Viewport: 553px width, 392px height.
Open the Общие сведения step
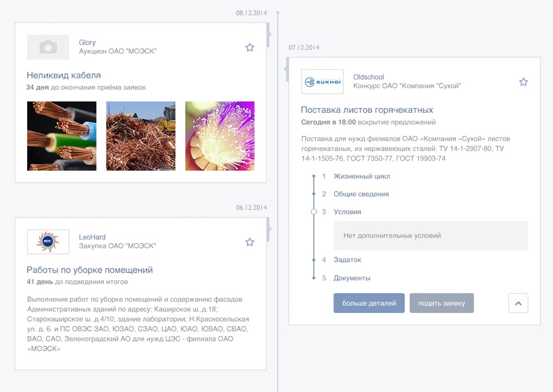point(361,194)
